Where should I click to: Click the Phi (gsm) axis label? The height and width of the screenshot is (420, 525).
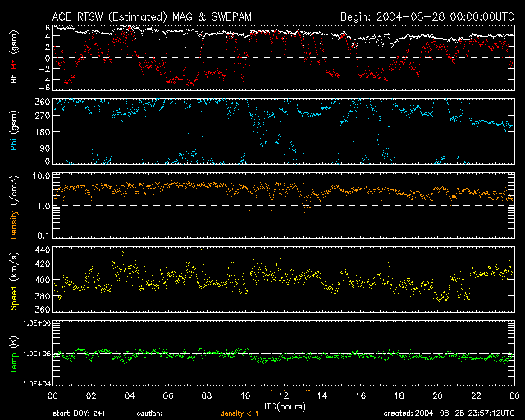(15, 133)
